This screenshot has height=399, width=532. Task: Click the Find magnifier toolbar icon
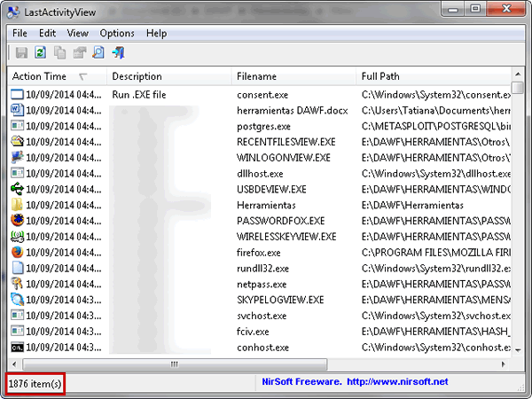point(98,52)
